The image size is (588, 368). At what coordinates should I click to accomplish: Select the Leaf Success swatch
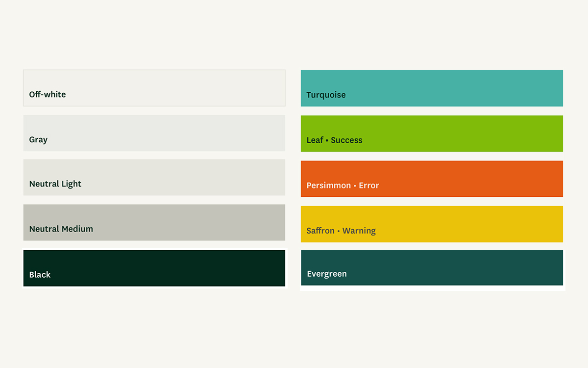(x=432, y=133)
